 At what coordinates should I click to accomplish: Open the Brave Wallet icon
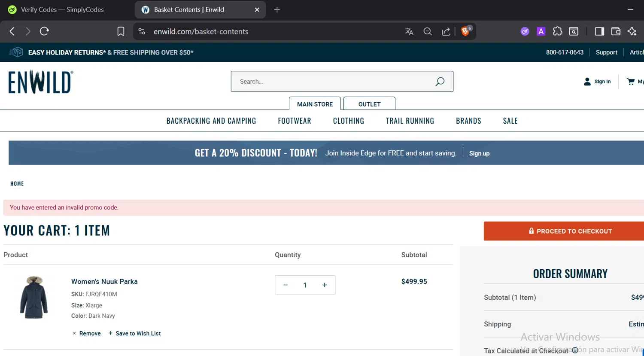616,31
